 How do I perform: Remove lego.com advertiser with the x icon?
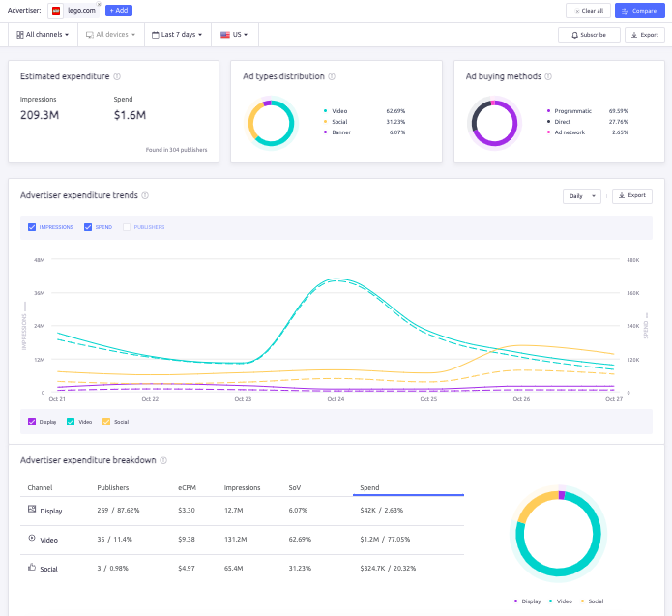[x=99, y=5]
